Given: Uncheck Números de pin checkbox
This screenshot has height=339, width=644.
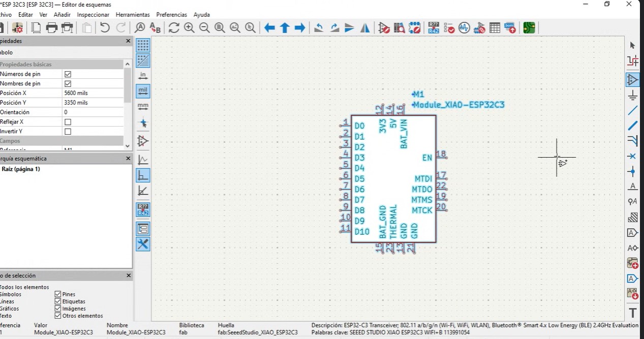Looking at the screenshot, I should (68, 74).
